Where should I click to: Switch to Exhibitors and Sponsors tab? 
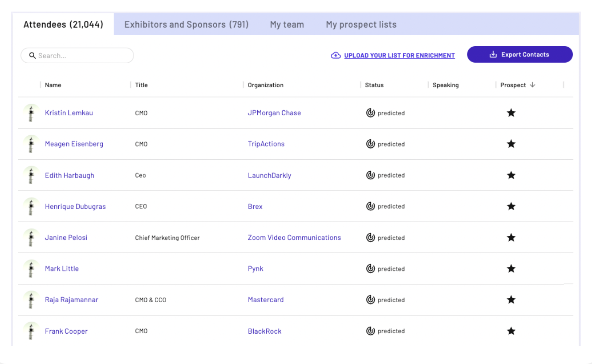tap(186, 24)
